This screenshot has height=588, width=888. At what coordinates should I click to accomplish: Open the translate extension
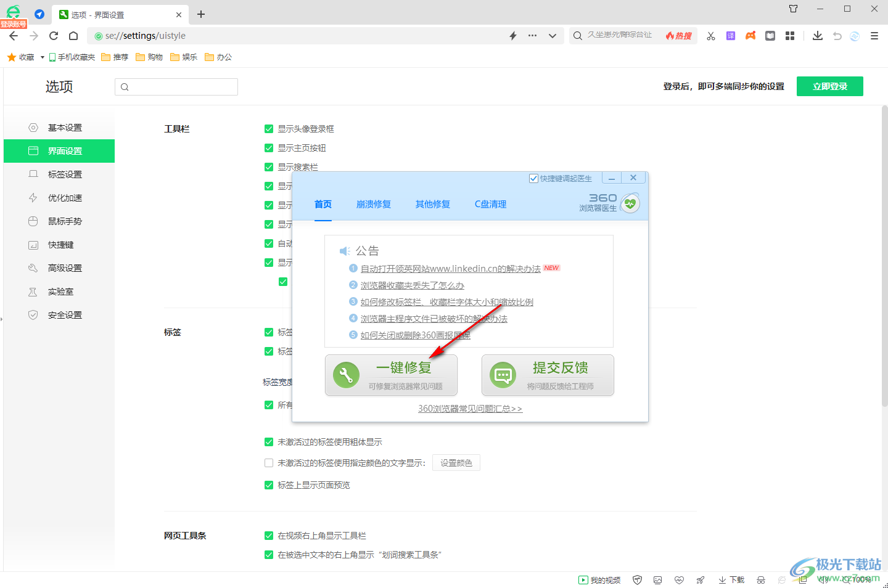731,36
